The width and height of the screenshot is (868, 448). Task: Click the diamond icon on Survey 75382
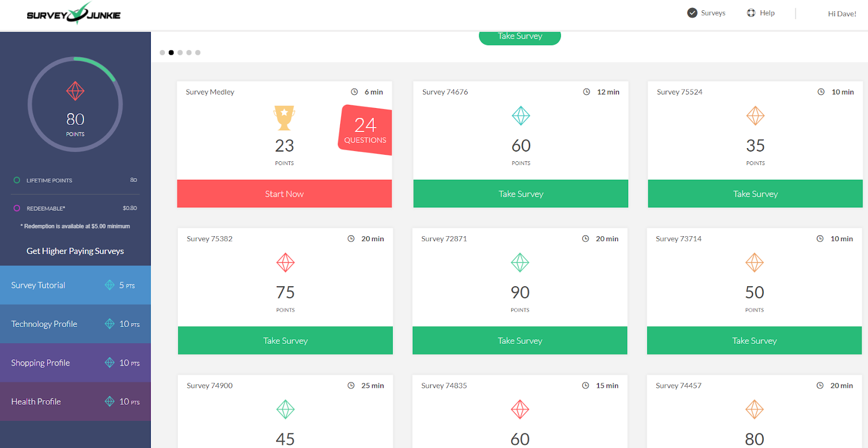click(x=285, y=263)
